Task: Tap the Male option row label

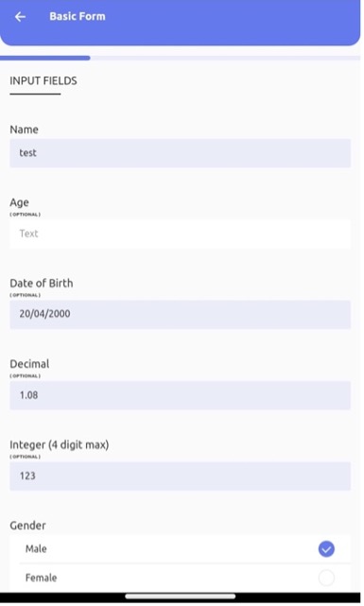Action: 36,548
